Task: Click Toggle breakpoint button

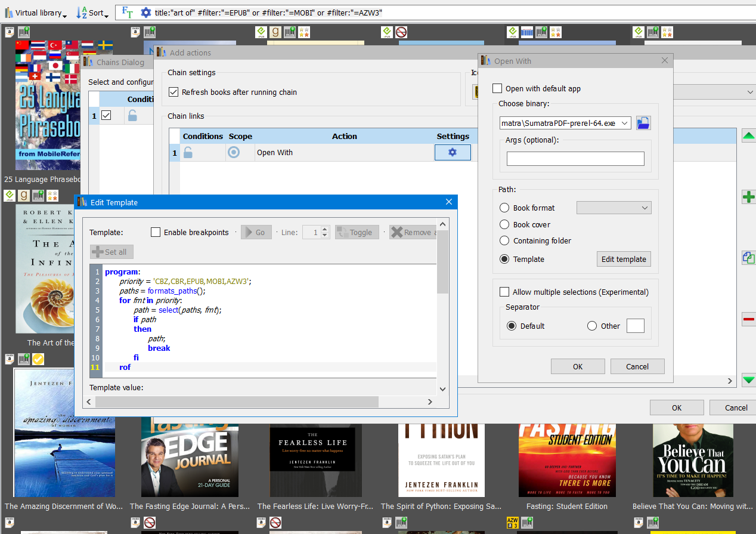Action: pyautogui.click(x=357, y=232)
